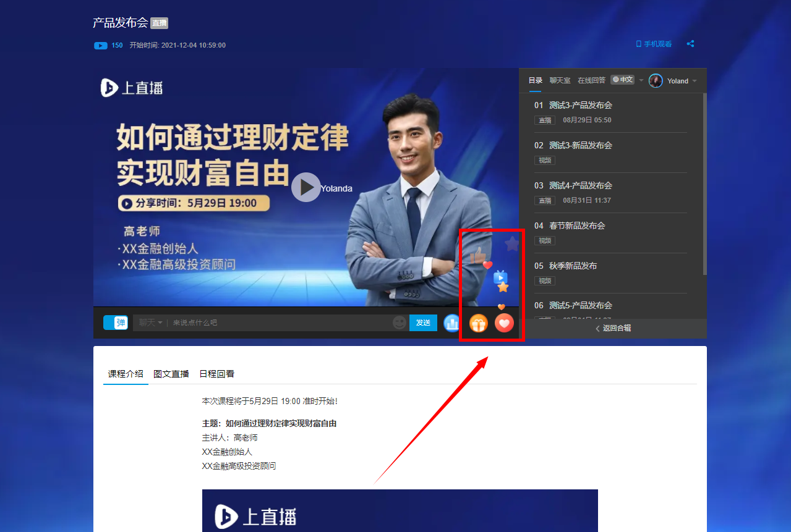The height and width of the screenshot is (532, 791).
Task: Switch to the 目录 tab
Action: 536,80
